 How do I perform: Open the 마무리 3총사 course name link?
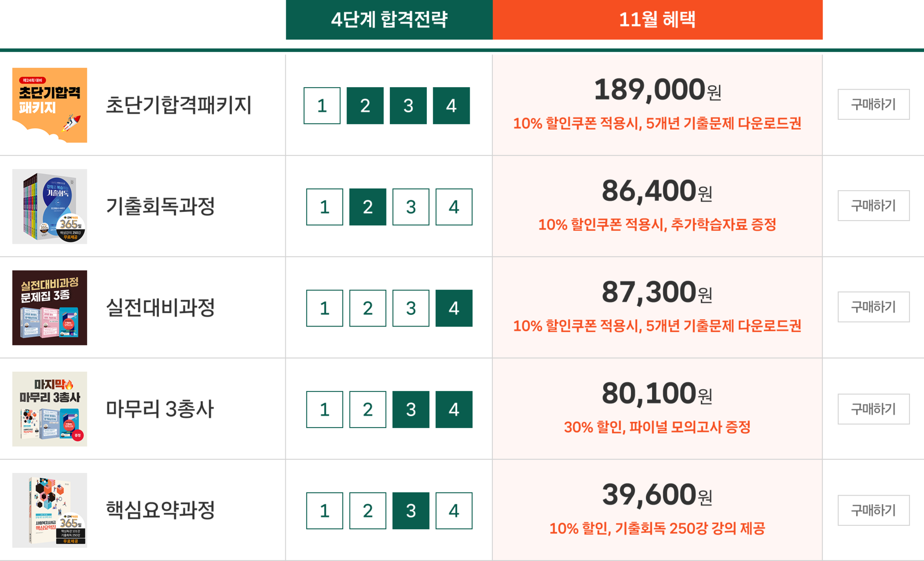coord(160,409)
